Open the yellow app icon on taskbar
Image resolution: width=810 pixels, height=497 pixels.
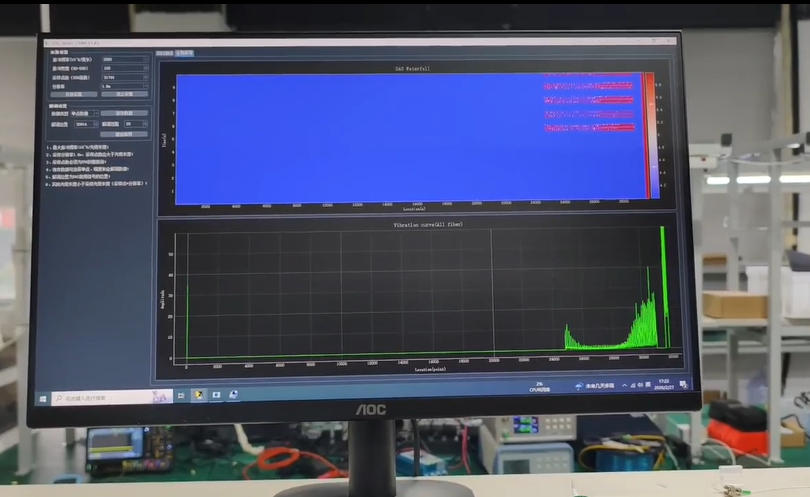(x=199, y=395)
